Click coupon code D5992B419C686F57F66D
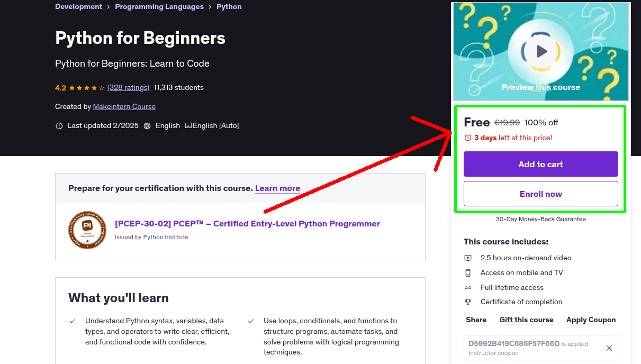This screenshot has width=641, height=364. [x=514, y=343]
